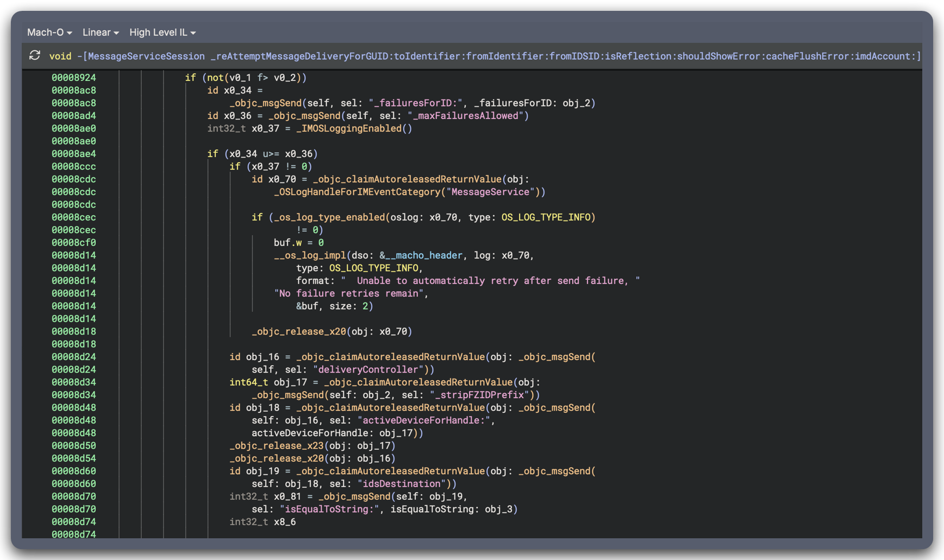Click variable obj_19 declaration
This screenshot has height=560, width=944.
click(x=262, y=471)
